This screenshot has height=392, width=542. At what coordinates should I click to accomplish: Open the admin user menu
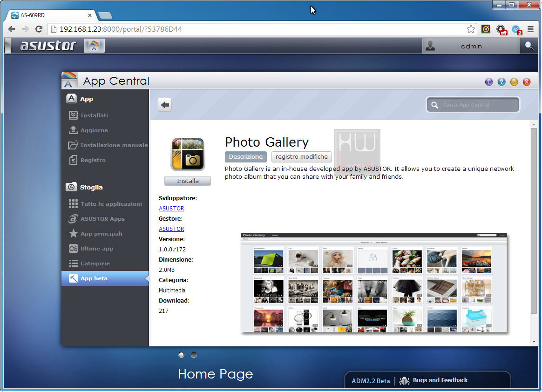coord(471,46)
